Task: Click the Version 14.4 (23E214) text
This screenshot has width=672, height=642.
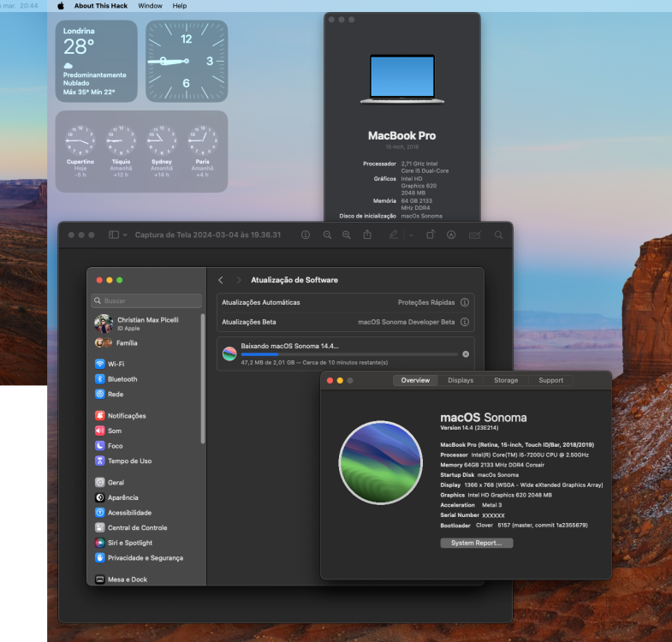Action: coord(469,428)
